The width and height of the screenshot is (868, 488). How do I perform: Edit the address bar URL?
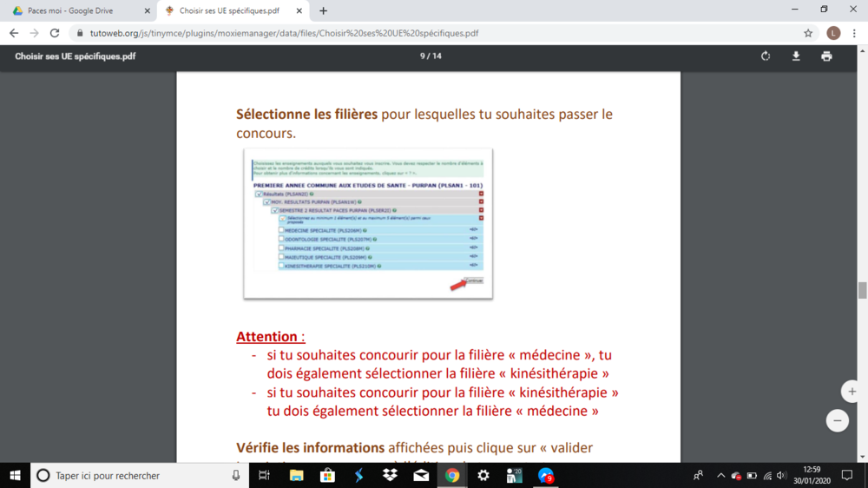pos(443,33)
